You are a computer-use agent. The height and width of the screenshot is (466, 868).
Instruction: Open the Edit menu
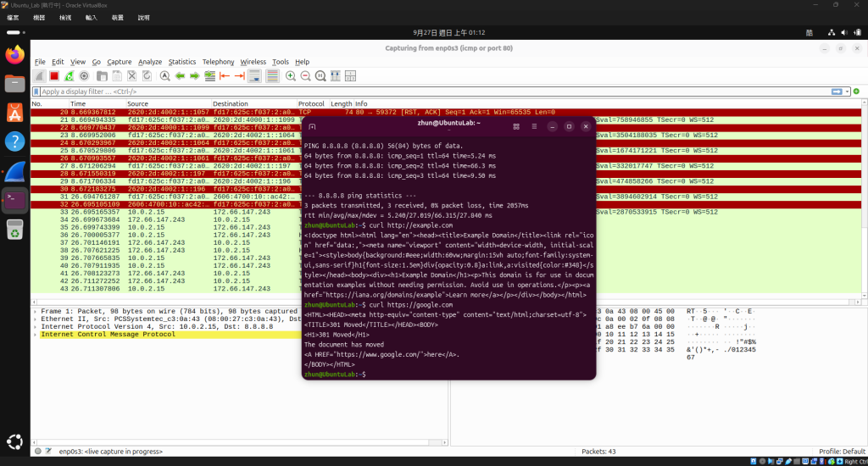(58, 62)
